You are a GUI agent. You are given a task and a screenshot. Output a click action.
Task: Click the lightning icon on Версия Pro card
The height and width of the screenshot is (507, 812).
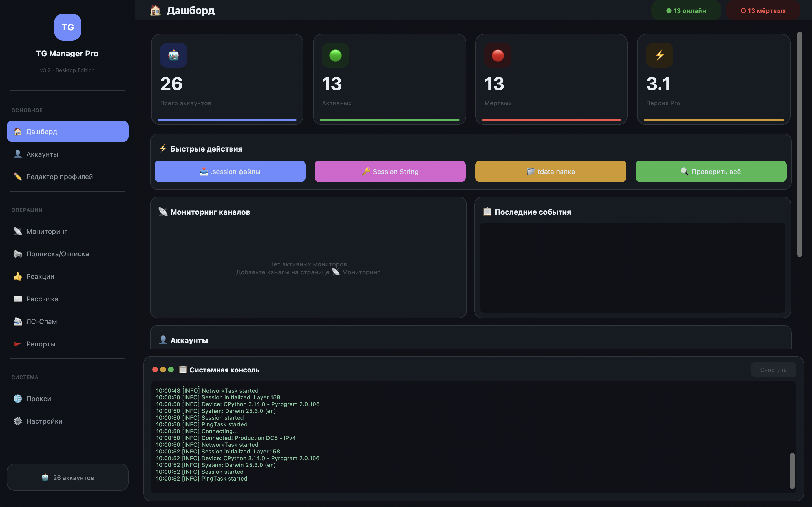click(x=659, y=55)
